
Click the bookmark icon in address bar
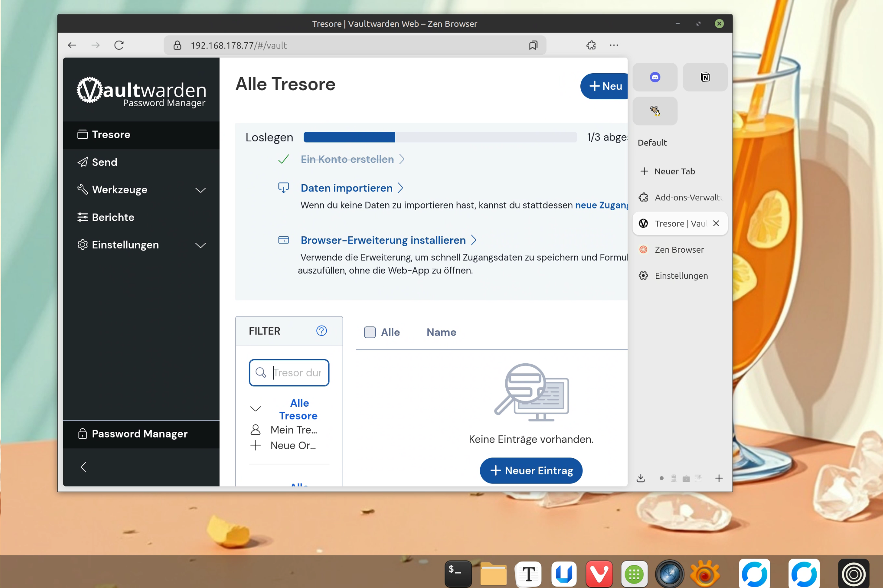[533, 45]
